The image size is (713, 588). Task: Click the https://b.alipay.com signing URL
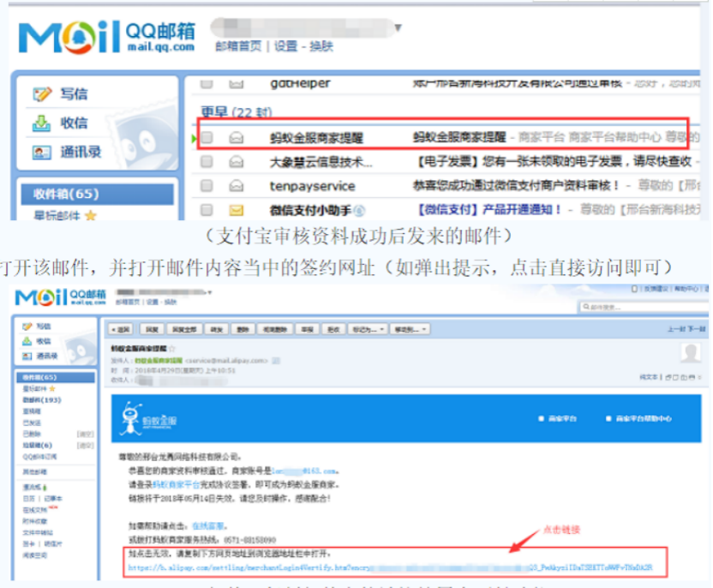click(x=390, y=567)
